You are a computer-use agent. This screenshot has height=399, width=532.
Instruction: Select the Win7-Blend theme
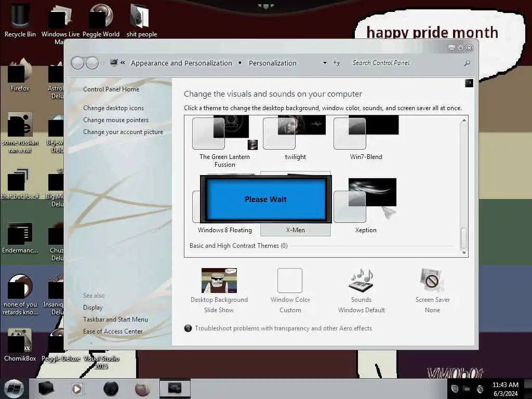(x=366, y=137)
